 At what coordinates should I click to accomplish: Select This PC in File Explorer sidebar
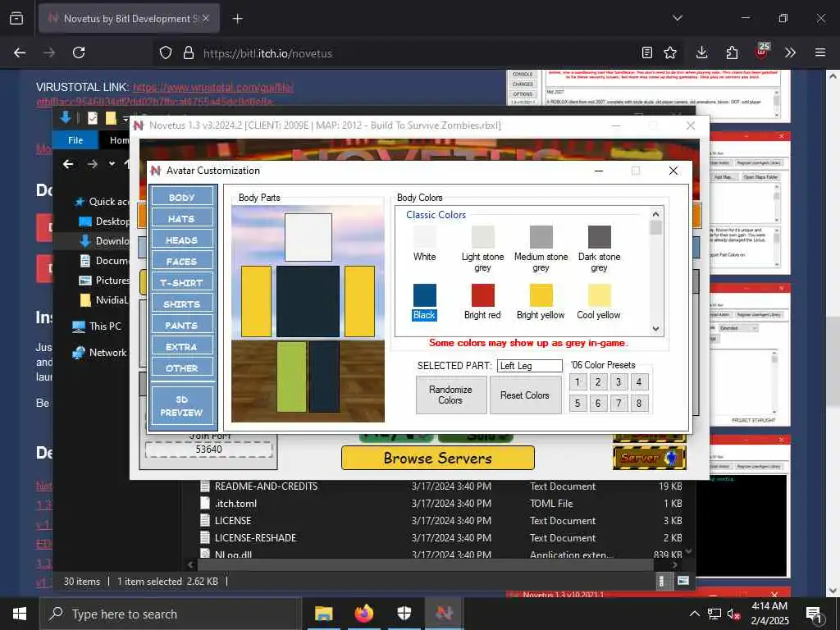(x=98, y=326)
